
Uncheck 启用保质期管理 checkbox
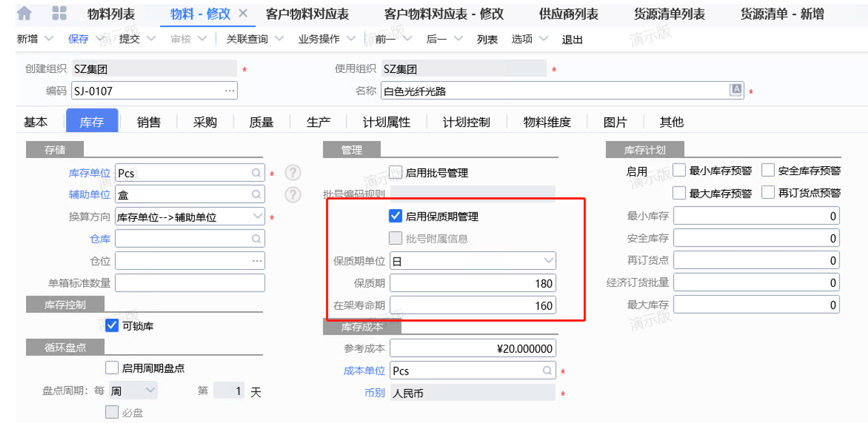pos(394,217)
